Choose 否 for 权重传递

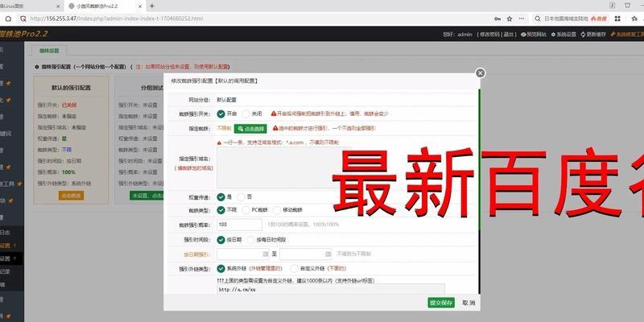pos(241,197)
